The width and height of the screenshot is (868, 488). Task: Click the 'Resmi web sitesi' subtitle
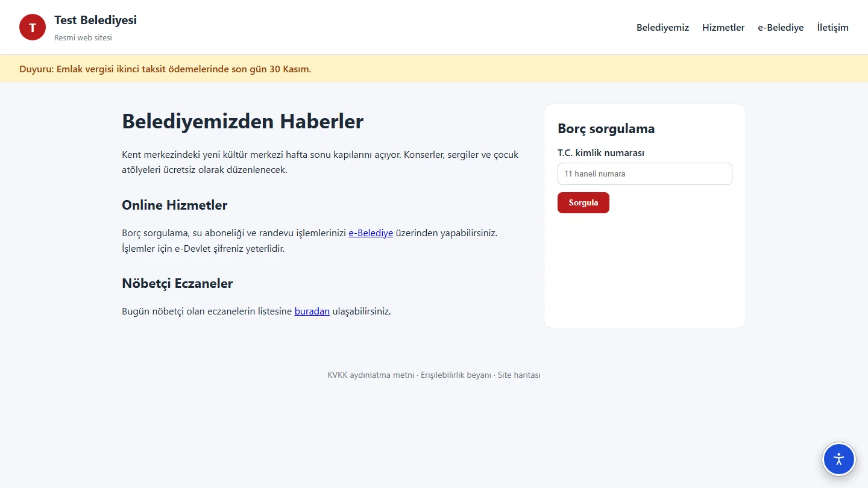[83, 37]
